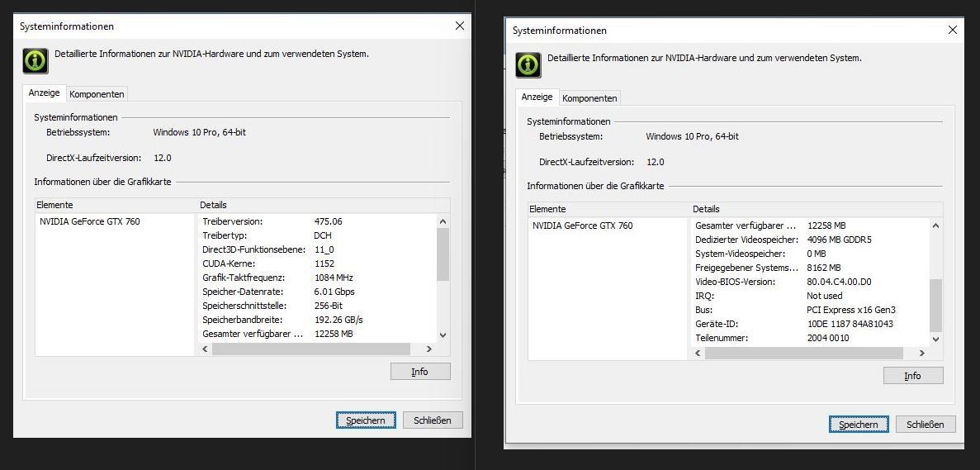Screen dimensions: 980x470
Task: Click DirectX-Laufzeitversion 12.0 value in right window
Action: point(655,162)
